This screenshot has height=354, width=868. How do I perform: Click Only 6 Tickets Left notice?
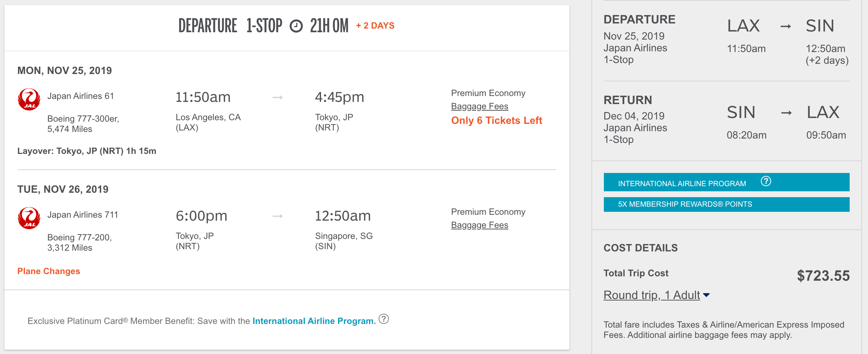tap(496, 121)
